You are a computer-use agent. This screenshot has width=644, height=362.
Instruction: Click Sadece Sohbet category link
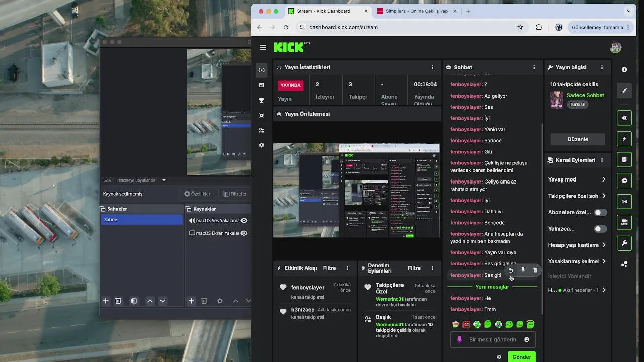[x=585, y=95]
